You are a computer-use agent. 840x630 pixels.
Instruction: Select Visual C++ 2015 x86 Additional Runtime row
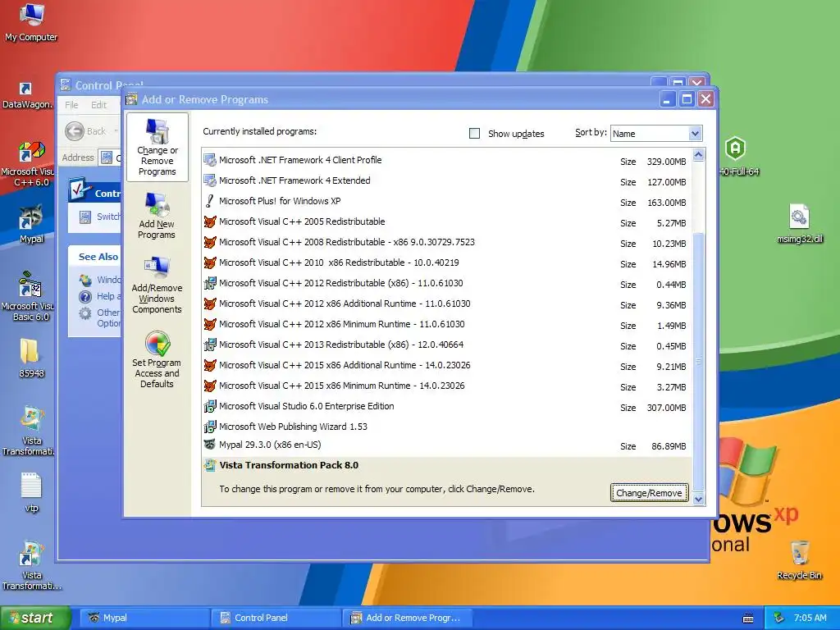coord(447,365)
